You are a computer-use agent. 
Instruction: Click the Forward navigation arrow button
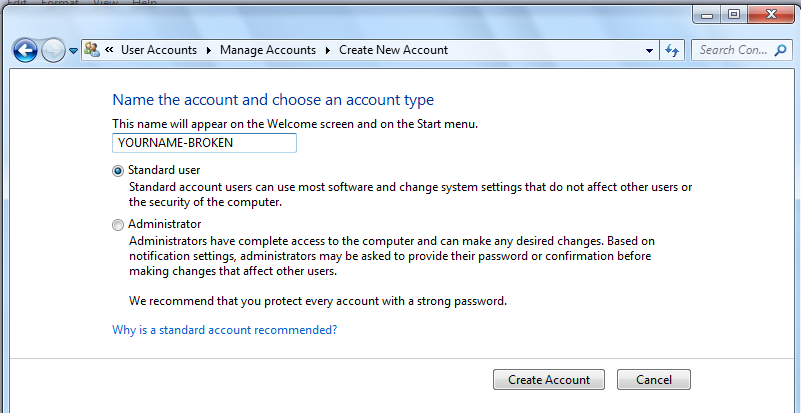54,50
